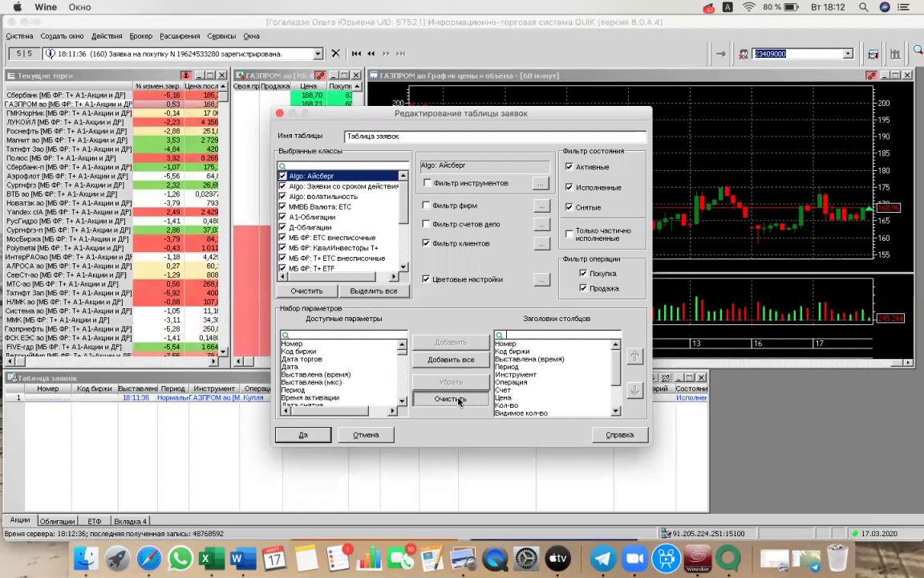This screenshot has height=578, width=924.
Task: Open the Действия menu
Action: [107, 36]
